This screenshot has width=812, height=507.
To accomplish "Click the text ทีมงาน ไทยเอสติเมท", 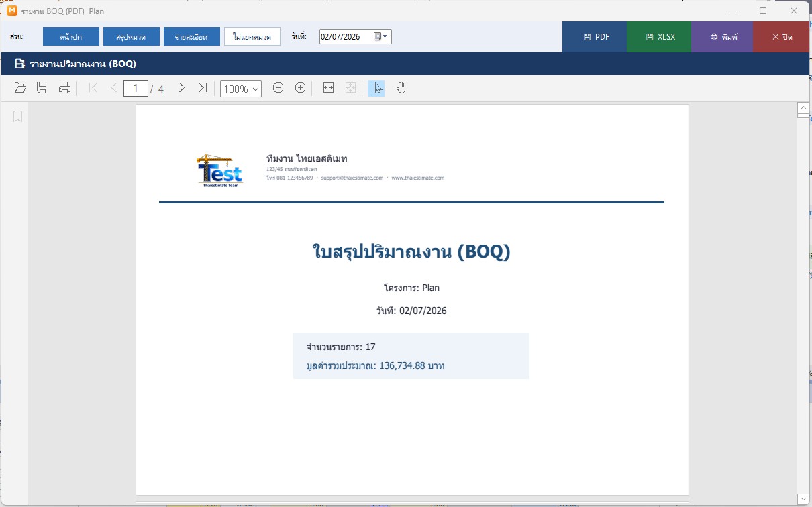I will pyautogui.click(x=307, y=158).
